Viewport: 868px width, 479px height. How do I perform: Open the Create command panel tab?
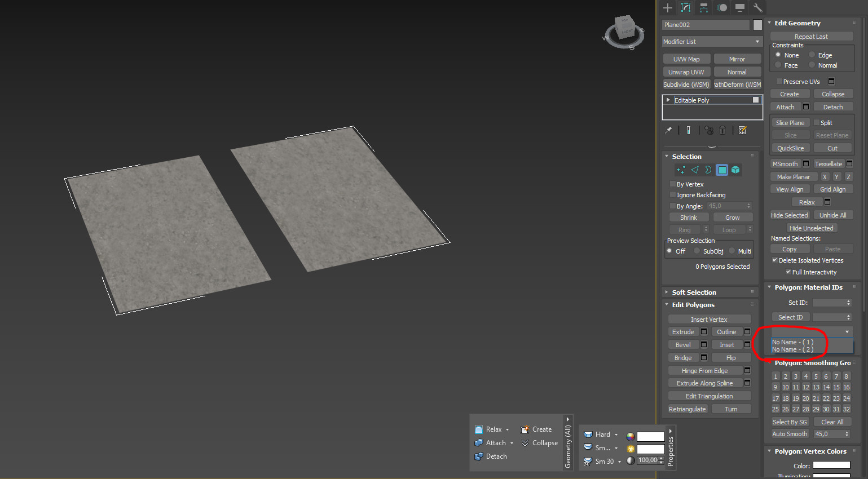(x=668, y=7)
